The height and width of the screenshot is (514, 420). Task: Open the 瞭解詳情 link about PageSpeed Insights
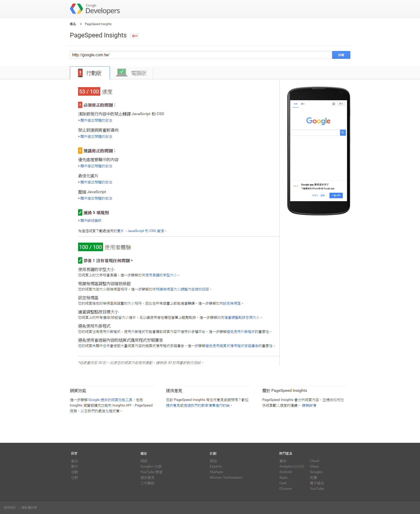coord(309,405)
